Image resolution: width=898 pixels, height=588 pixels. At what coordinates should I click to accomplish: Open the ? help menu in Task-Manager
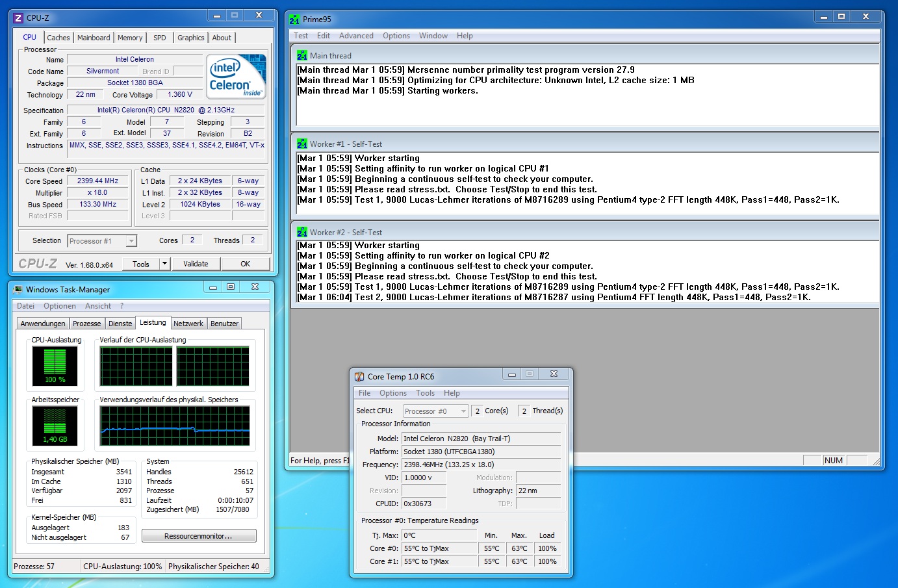pos(122,306)
